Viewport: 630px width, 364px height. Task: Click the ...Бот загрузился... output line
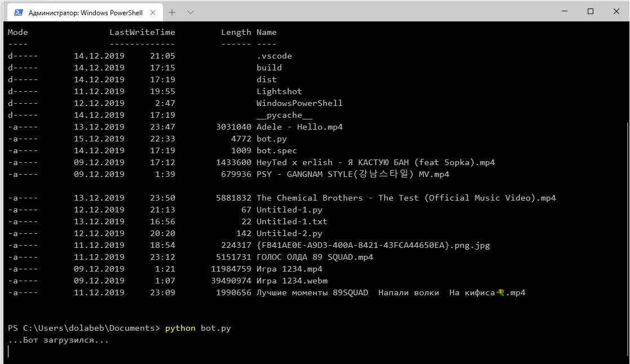[58, 340]
